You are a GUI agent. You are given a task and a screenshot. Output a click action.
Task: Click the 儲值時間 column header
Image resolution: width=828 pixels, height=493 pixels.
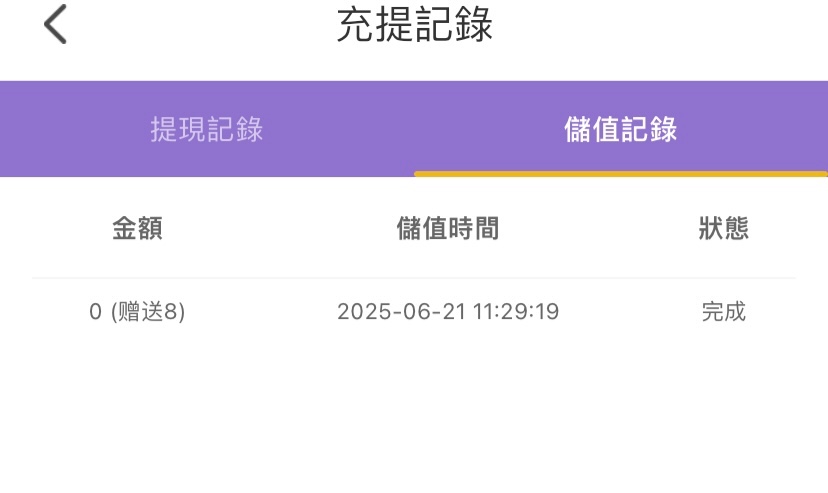(447, 229)
